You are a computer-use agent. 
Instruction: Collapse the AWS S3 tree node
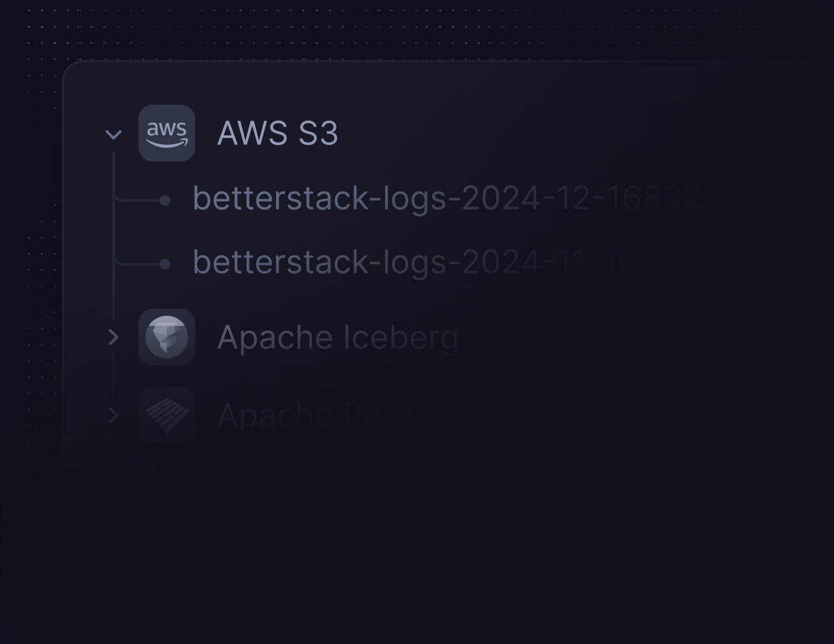coord(113,134)
